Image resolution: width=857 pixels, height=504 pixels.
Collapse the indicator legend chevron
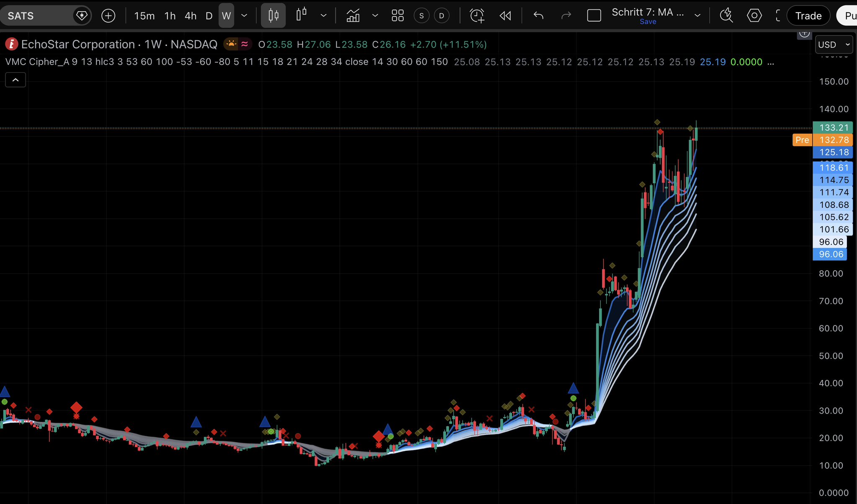click(x=15, y=80)
